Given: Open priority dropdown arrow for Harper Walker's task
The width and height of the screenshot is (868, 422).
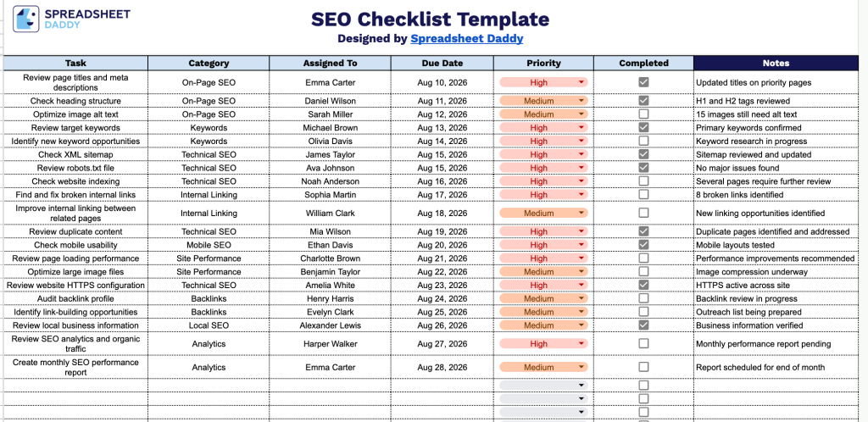Looking at the screenshot, I should (x=581, y=343).
